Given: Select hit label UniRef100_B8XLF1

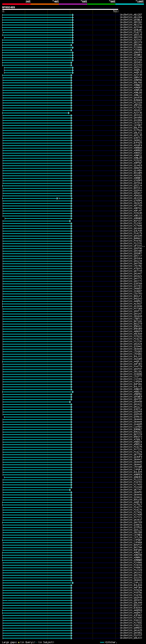Looking at the screenshot, I should coord(131,296).
